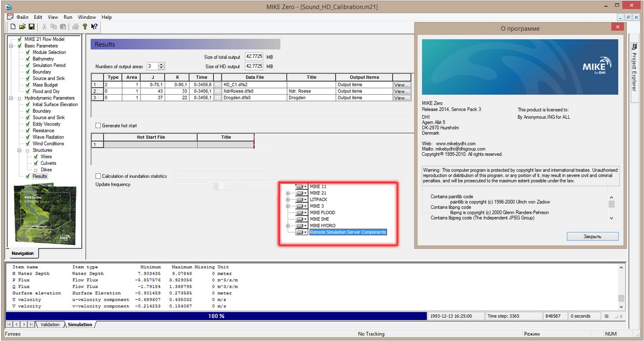Click the Paste clipboard toolbar icon
The width and height of the screenshot is (644, 341).
63,27
